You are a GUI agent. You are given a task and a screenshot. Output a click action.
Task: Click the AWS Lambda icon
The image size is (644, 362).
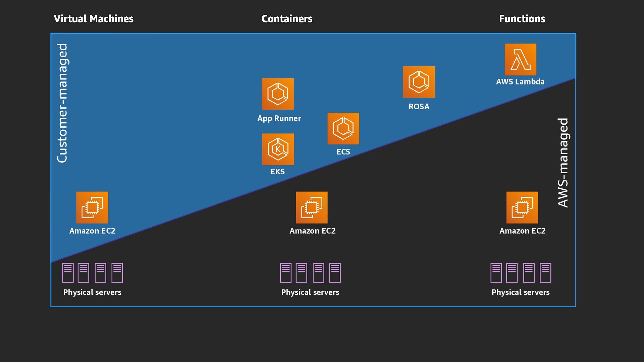coord(520,59)
